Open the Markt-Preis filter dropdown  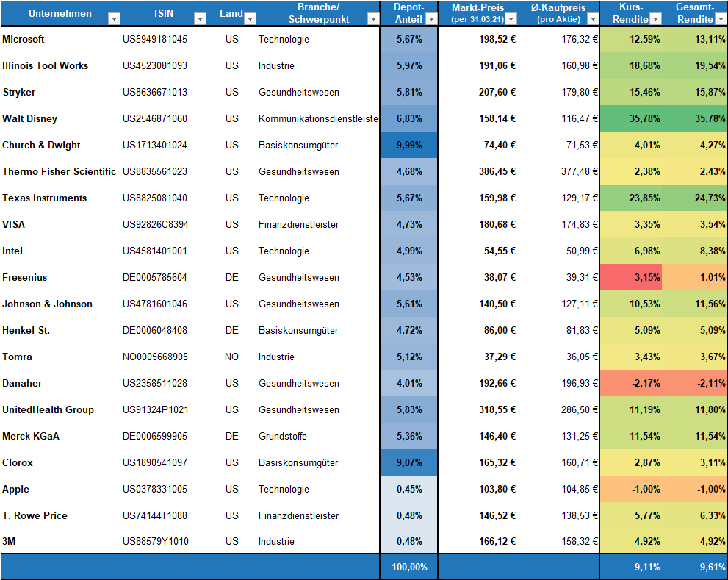tap(511, 18)
